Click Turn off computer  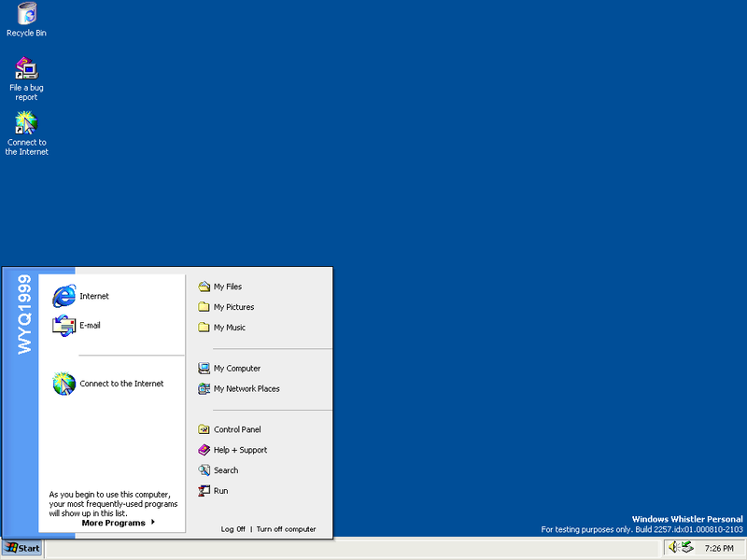point(286,528)
